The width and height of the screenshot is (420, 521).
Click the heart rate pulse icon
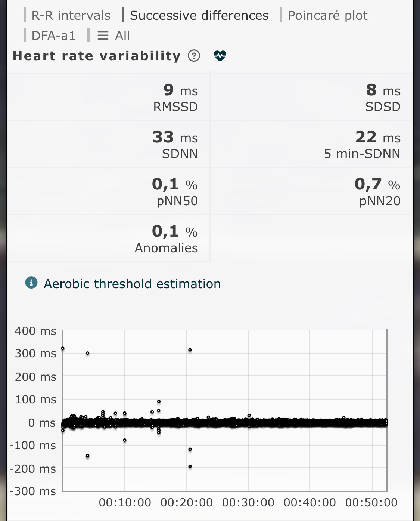[x=220, y=56]
